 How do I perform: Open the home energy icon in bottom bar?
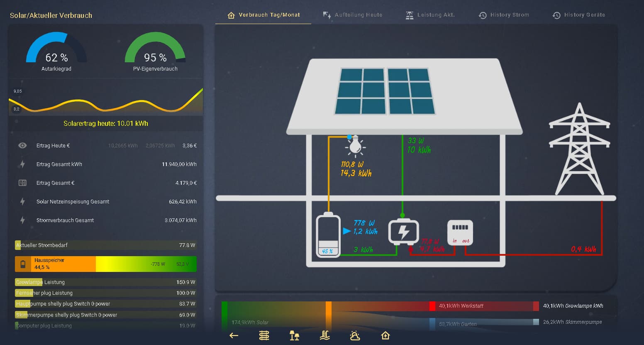(385, 335)
